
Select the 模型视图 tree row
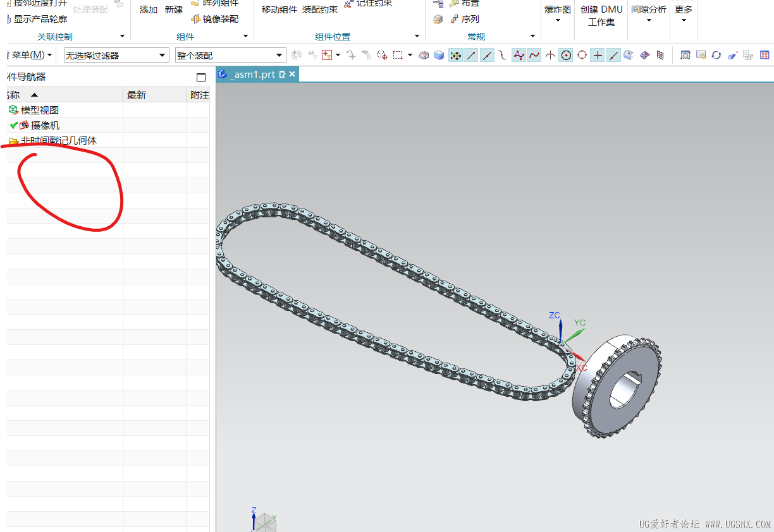pos(107,110)
